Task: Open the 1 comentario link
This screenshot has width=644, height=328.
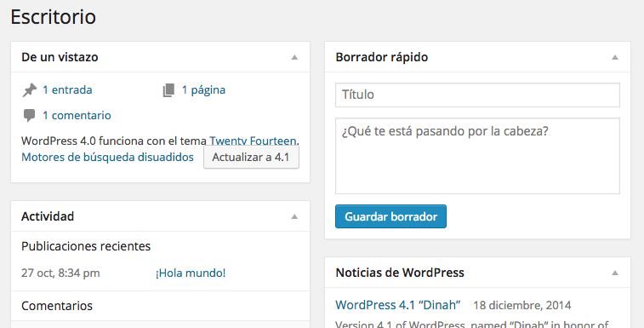Action: click(x=77, y=115)
